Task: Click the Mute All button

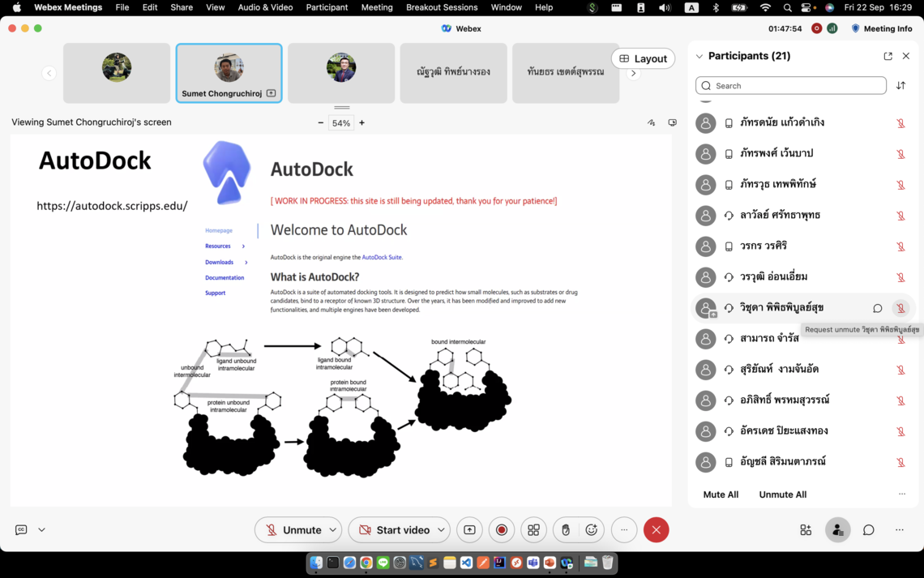Action: [x=721, y=495]
